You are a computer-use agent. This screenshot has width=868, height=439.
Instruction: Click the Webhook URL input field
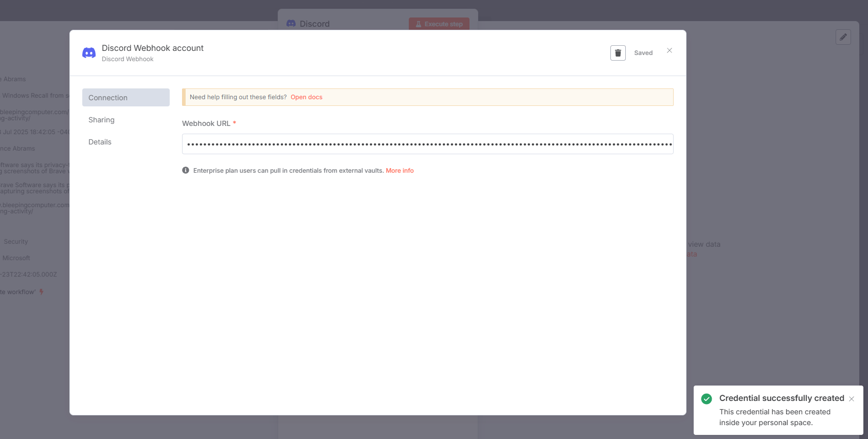[428, 144]
